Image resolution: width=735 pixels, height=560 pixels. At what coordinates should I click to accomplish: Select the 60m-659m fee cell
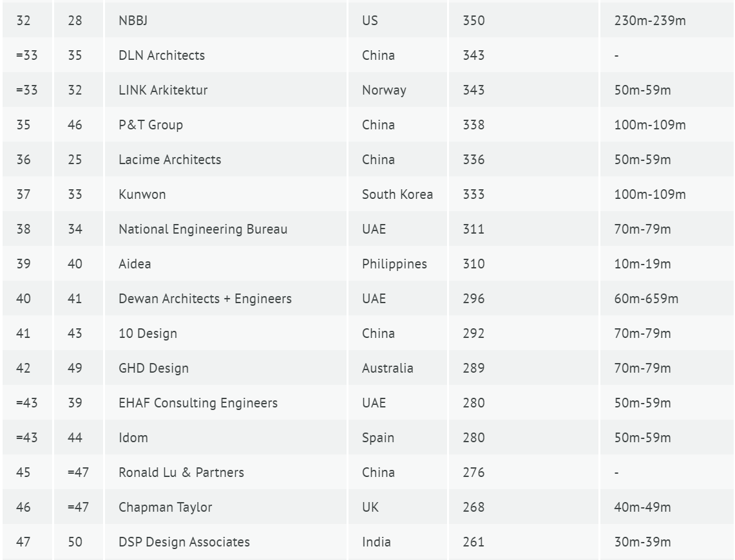point(646,299)
